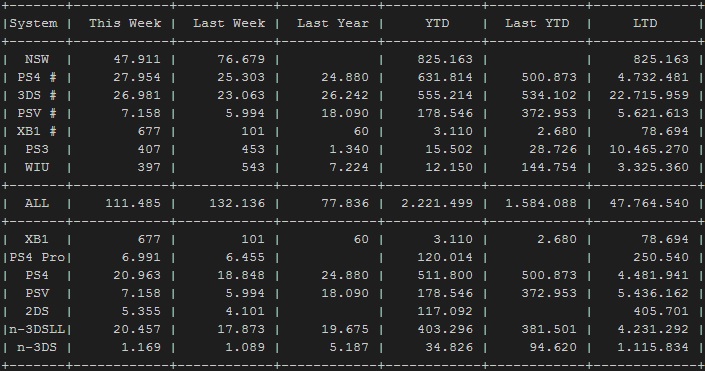Select the PS4 Pro row label

pos(37,257)
